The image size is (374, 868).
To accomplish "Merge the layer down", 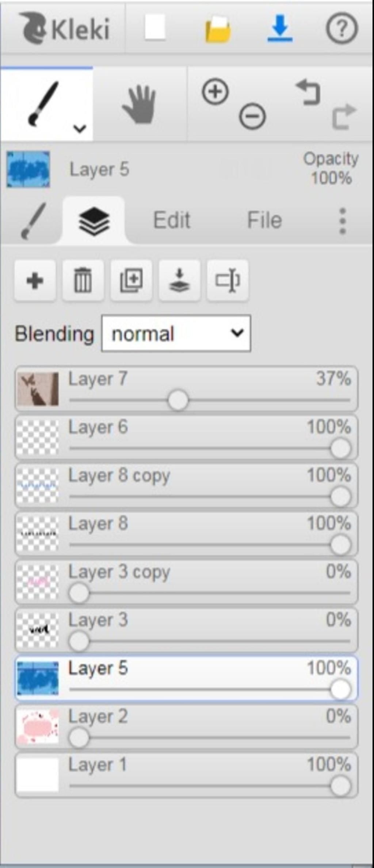I will (179, 281).
